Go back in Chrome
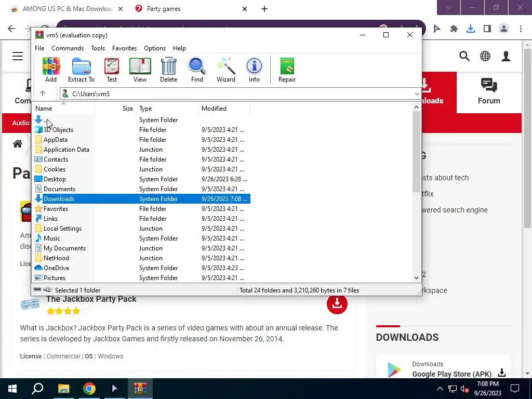Image resolution: width=532 pixels, height=399 pixels. click(11, 29)
